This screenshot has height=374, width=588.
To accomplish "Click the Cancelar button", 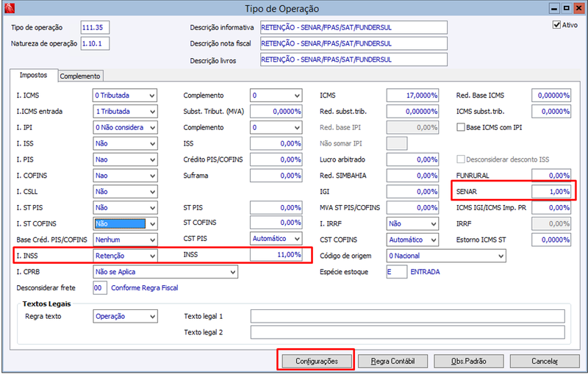I will 545,362.
